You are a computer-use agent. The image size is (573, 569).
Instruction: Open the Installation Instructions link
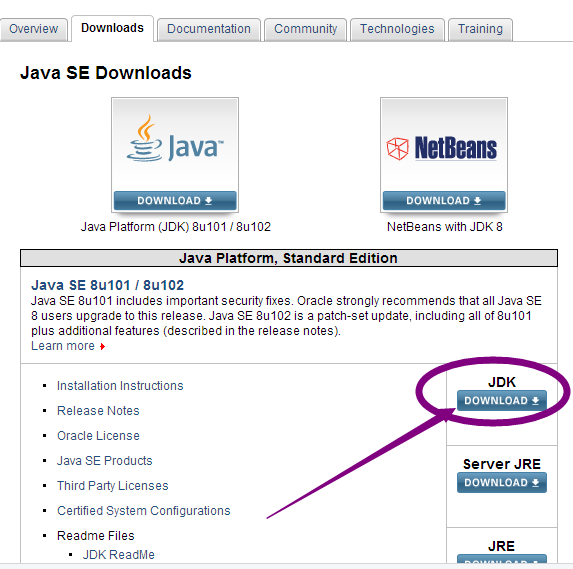[x=120, y=386]
